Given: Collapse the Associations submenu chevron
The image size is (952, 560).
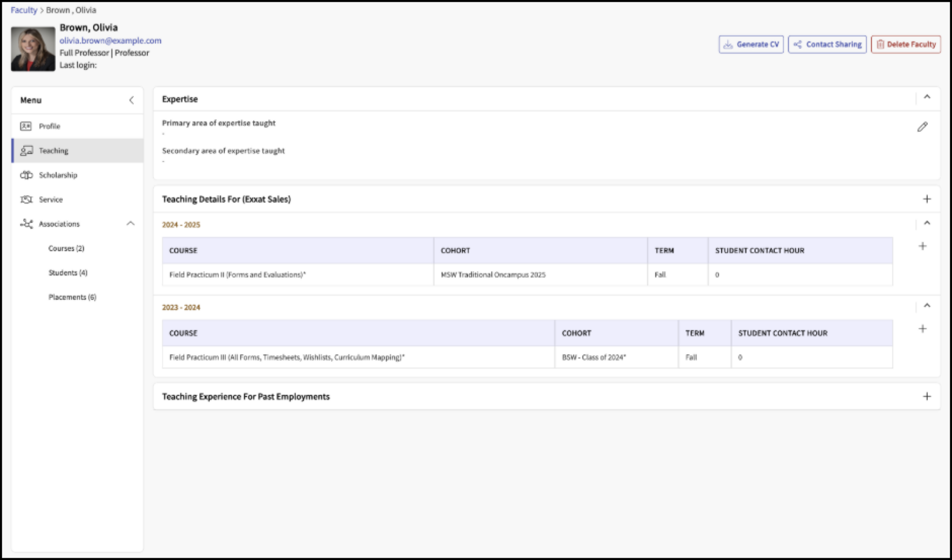Looking at the screenshot, I should tap(131, 223).
